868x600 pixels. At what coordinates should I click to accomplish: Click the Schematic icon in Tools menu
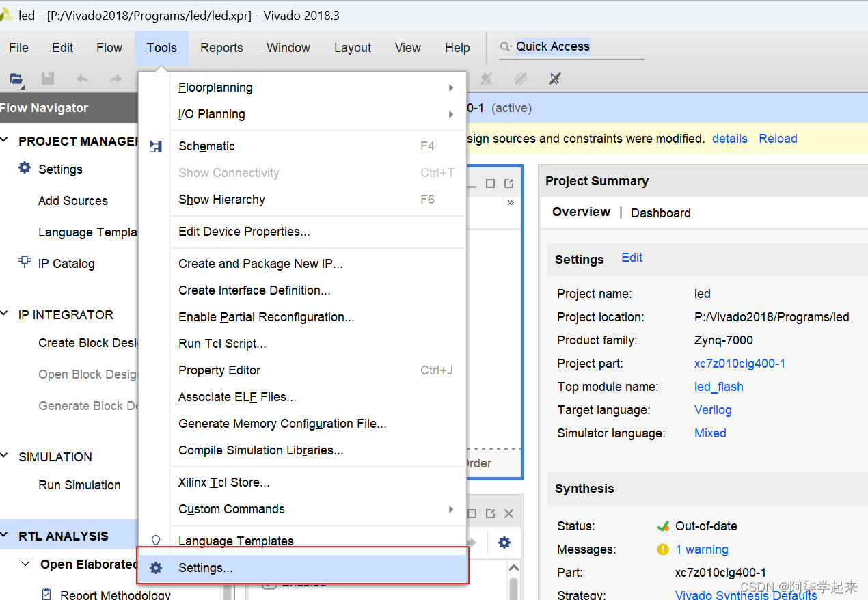pyautogui.click(x=156, y=146)
